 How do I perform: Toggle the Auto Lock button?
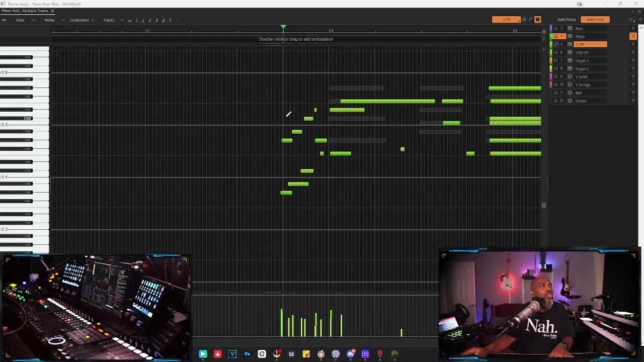[595, 20]
